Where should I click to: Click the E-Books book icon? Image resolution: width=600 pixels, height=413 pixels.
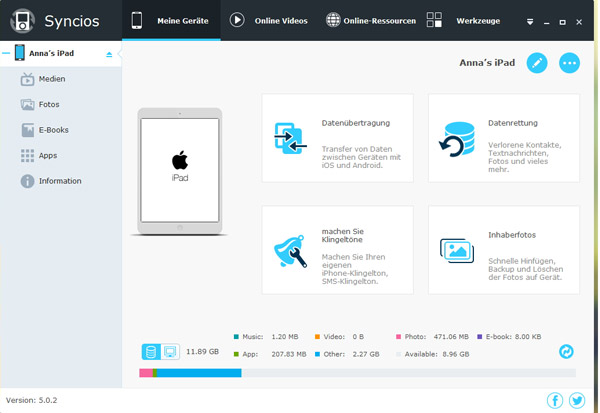(28, 130)
